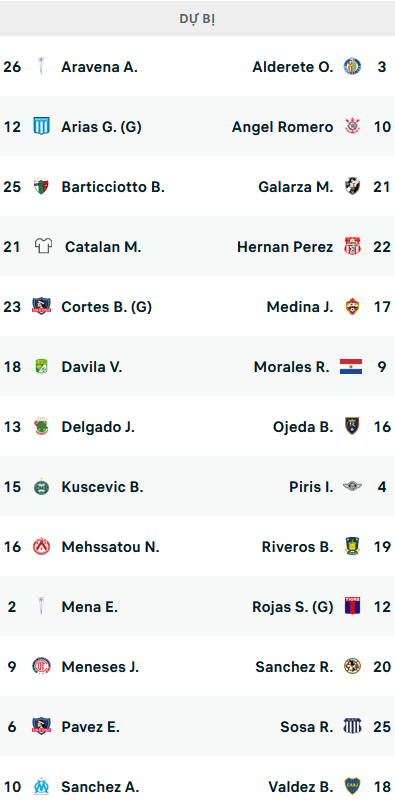The width and height of the screenshot is (395, 811).
Task: Click the Club America logo beside Sanchez R.
Action: [353, 666]
